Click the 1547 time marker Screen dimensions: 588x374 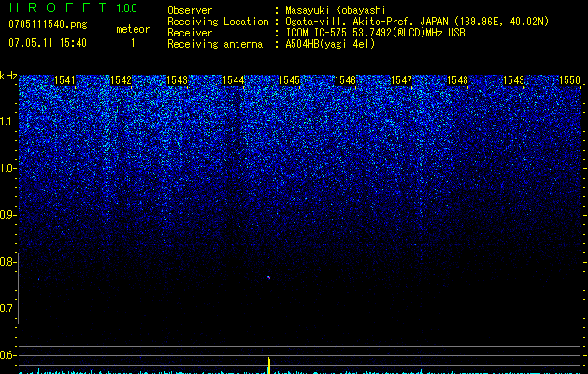click(401, 80)
